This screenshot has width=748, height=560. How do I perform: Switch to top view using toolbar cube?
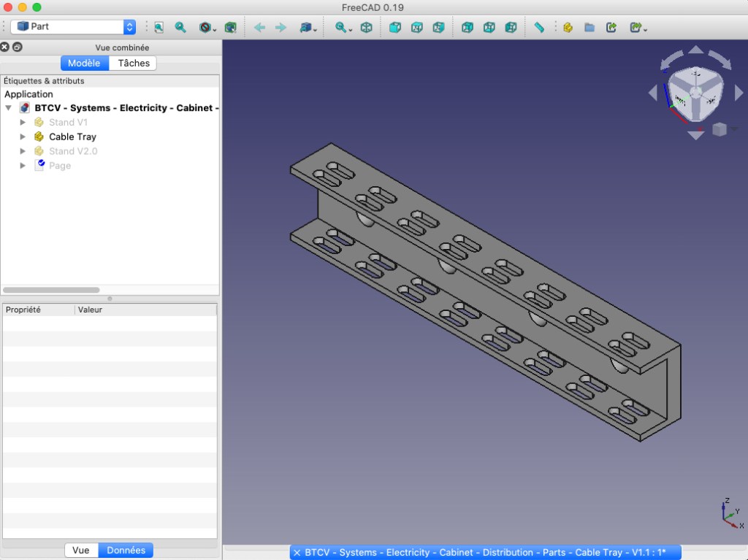(416, 27)
